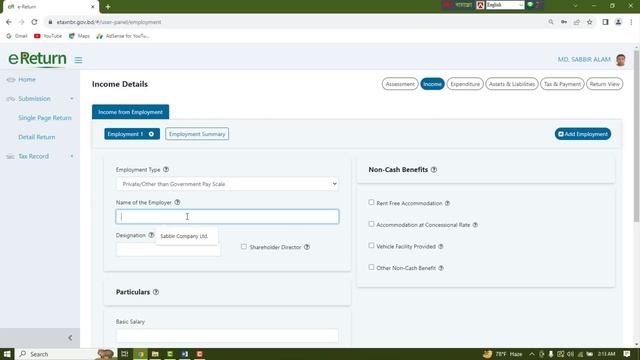Viewport: 640px width, 360px height.
Task: Switch to the Assessment step
Action: click(400, 84)
